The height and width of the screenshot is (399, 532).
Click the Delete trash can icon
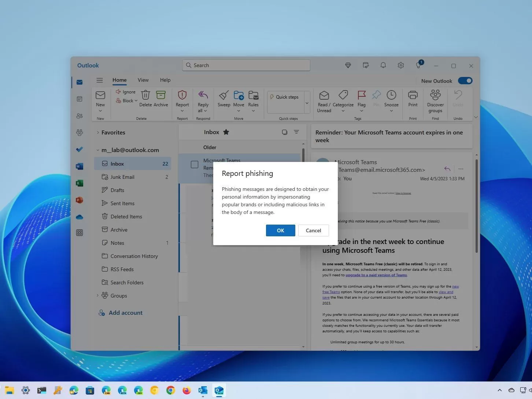click(145, 95)
